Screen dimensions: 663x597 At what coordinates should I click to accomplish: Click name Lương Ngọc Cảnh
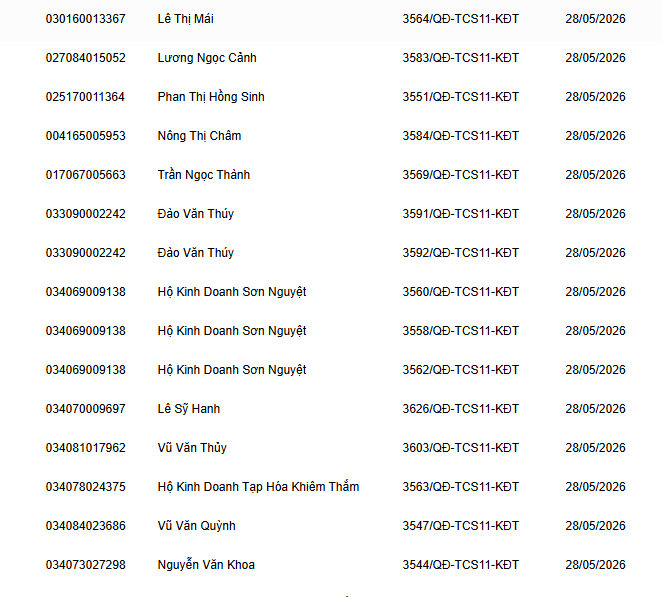207,58
